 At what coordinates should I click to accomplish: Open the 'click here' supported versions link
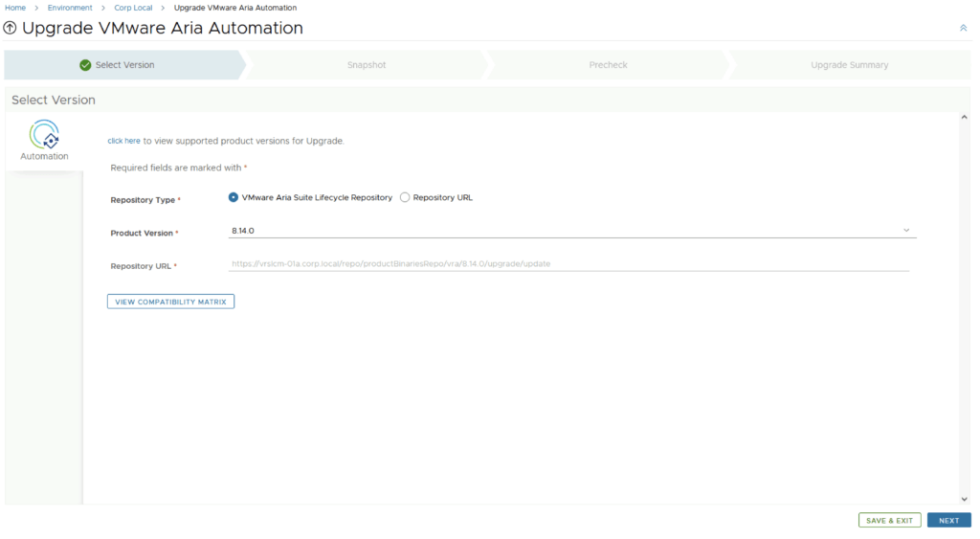click(123, 142)
